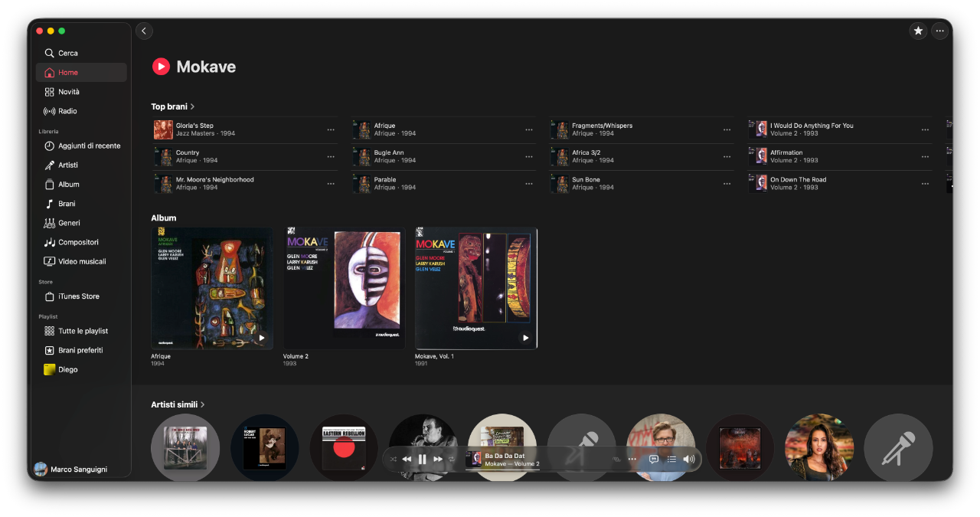Open the top-right more options menu
The height and width of the screenshot is (517, 980).
pyautogui.click(x=940, y=31)
